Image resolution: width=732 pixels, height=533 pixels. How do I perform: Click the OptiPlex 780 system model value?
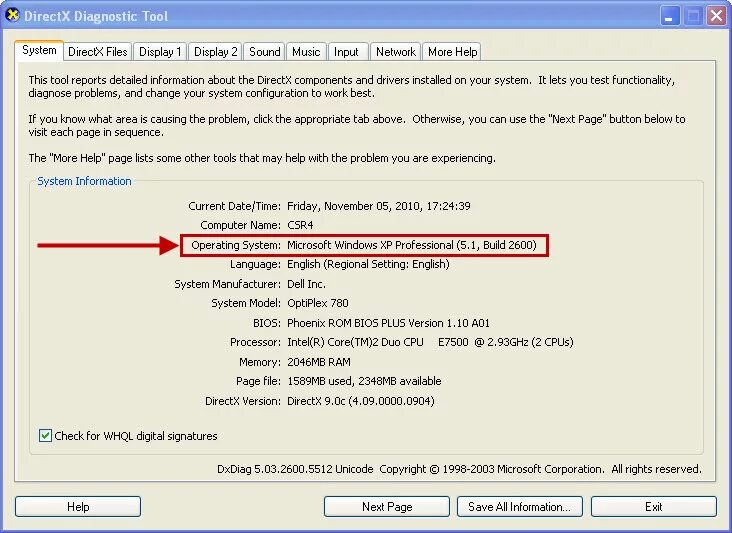pos(318,303)
